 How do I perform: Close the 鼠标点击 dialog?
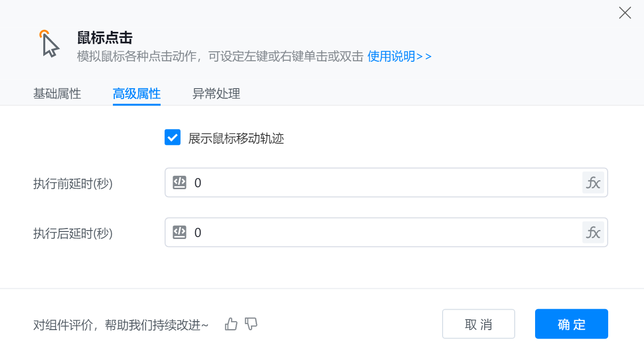coord(625,13)
